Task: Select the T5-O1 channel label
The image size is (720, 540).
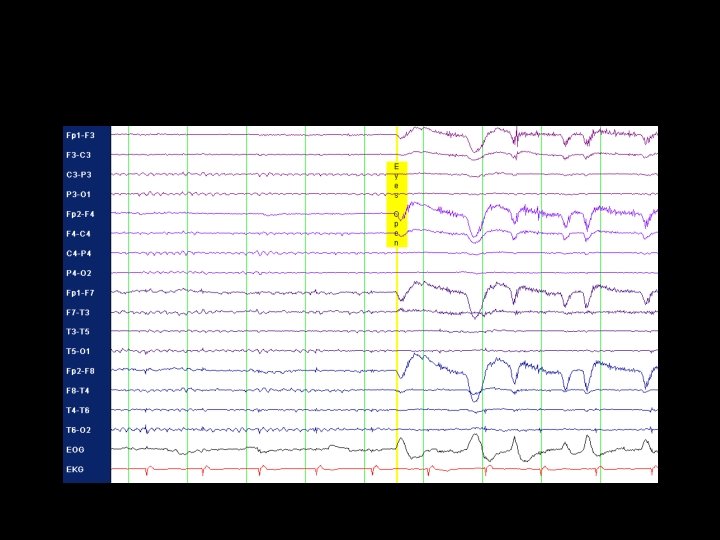Action: (x=78, y=351)
